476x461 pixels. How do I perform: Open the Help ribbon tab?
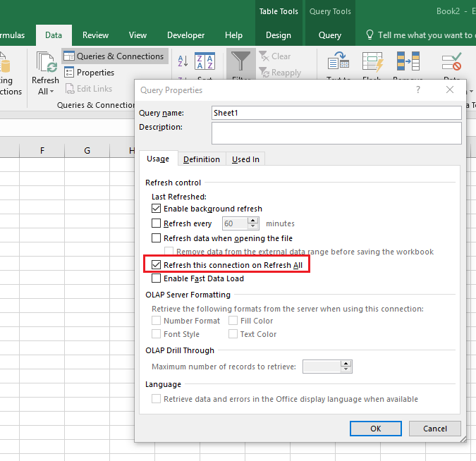pos(233,35)
